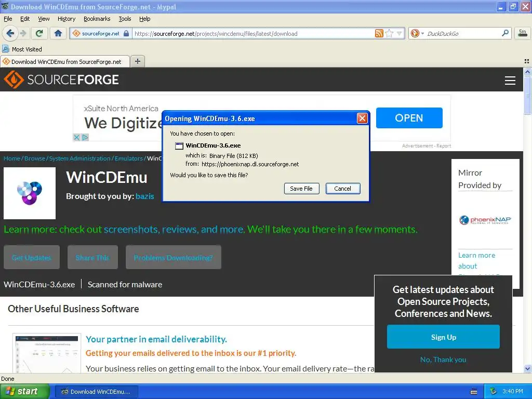Click the address bar URL field
Image resolution: width=532 pixels, height=399 pixels.
(253, 34)
